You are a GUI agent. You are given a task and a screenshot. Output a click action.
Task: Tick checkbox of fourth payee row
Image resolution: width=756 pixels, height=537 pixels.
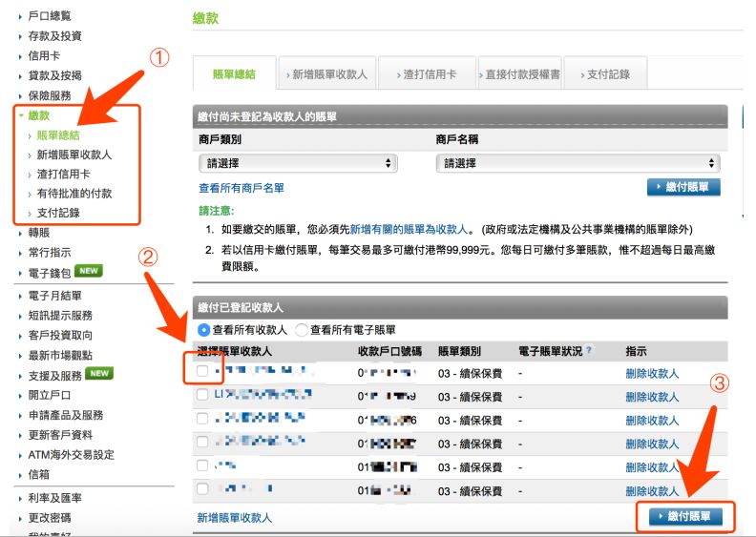[x=202, y=442]
